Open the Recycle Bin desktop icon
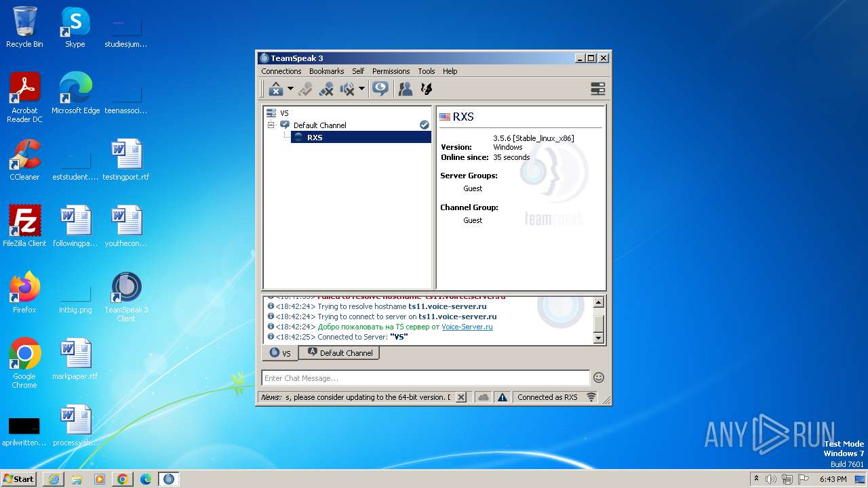 tap(24, 27)
